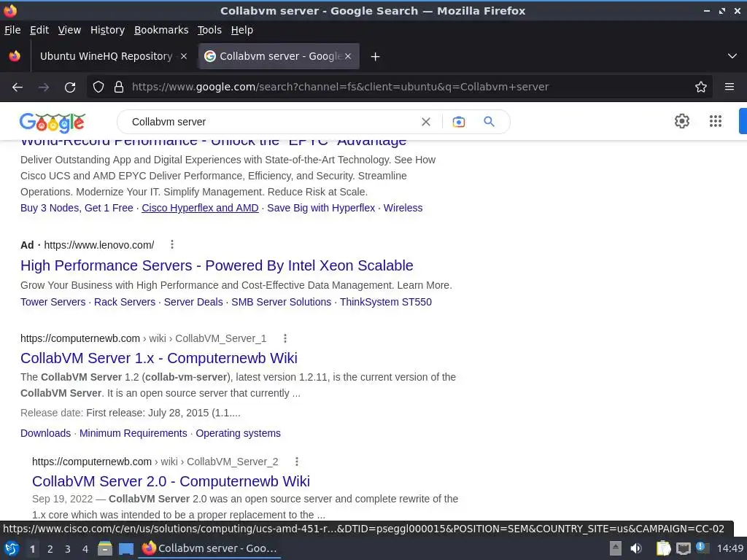Viewport: 747px width, 560px height.
Task: Switch to Ubuntu WineHQ Repository tab
Action: click(106, 56)
